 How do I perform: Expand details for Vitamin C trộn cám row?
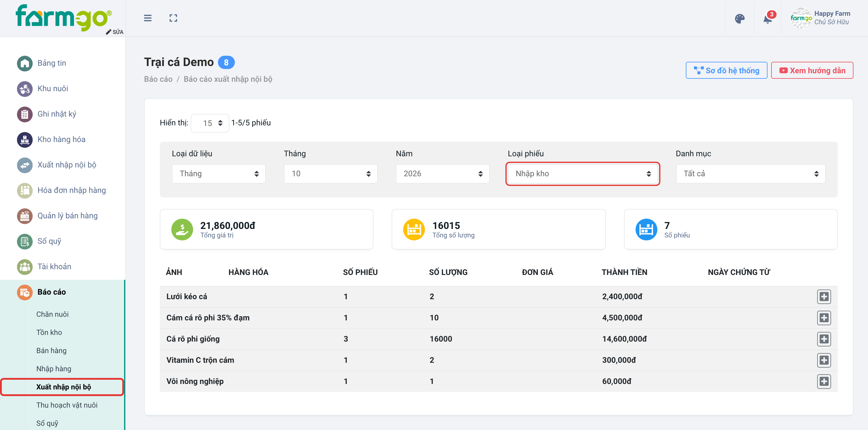point(824,360)
